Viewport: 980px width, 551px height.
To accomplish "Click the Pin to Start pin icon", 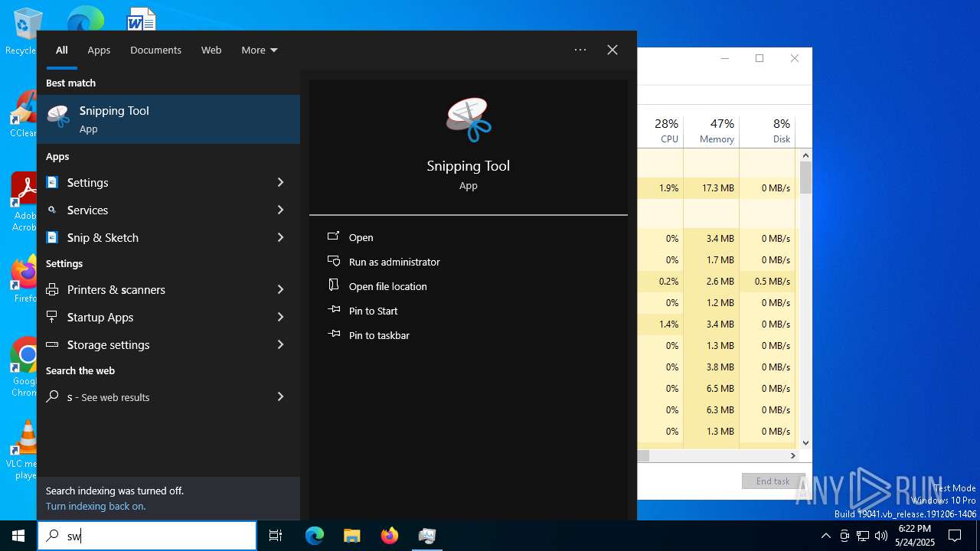I will 334,310.
